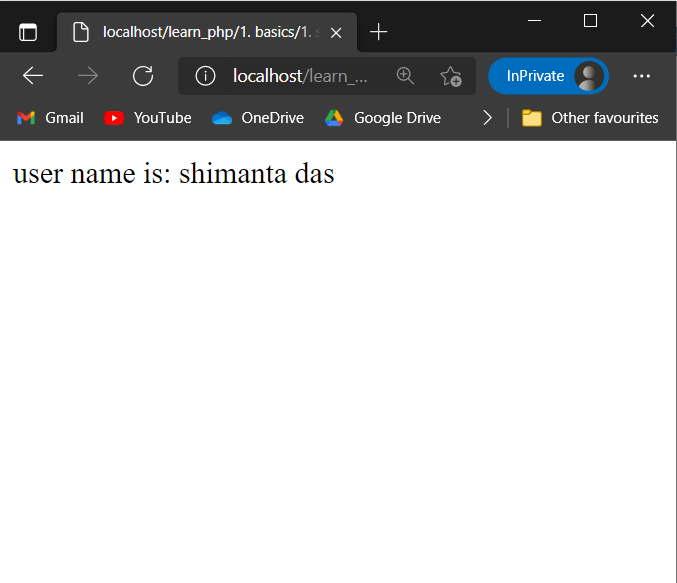The image size is (677, 583).
Task: Open the OneDrive bookmark
Action: [258, 118]
